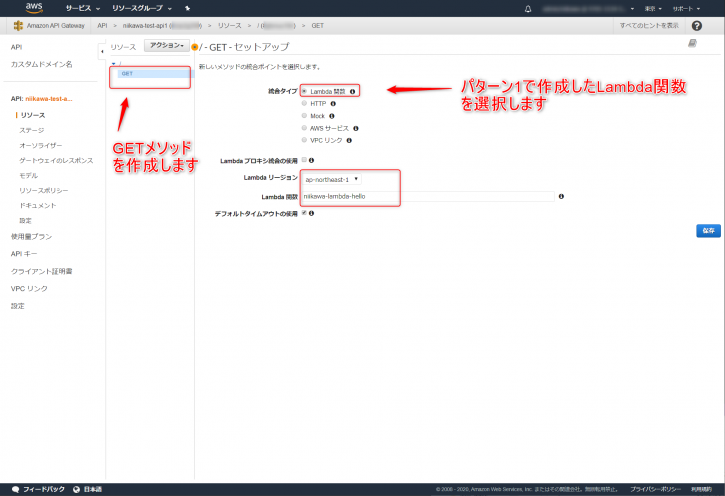Click the API breadcrumb link
The width and height of the screenshot is (725, 496).
(x=102, y=25)
